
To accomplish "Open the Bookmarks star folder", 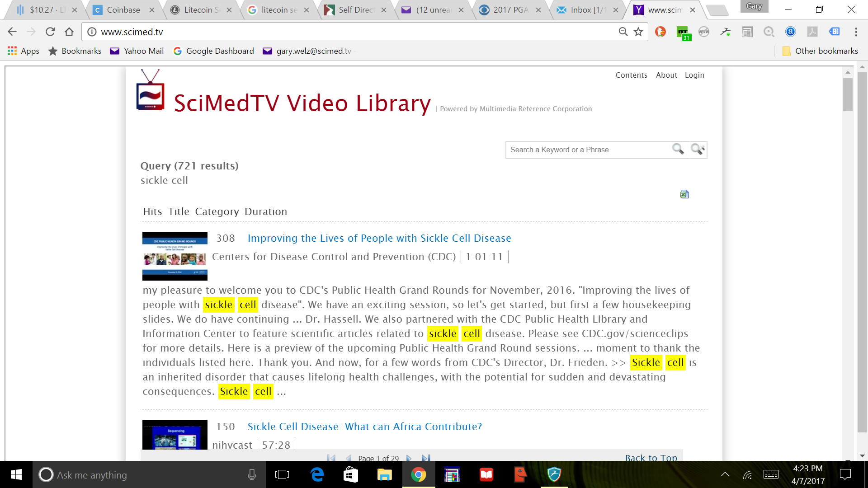I will [75, 51].
